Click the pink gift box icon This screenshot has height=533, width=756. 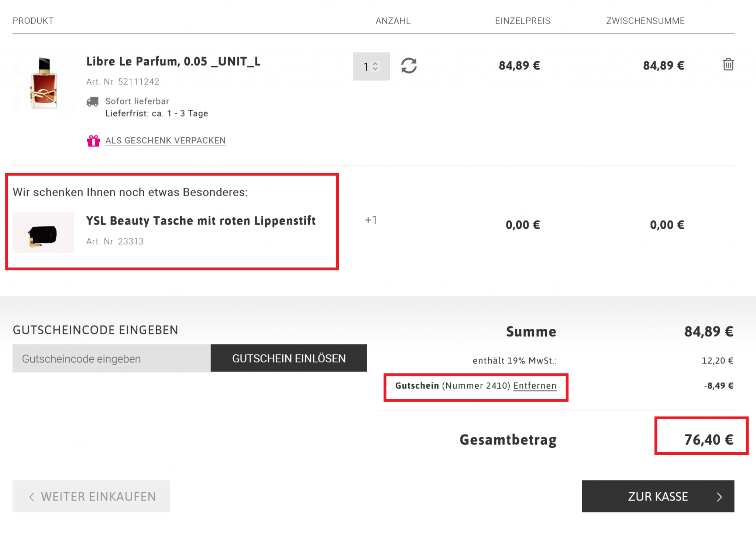click(x=93, y=141)
